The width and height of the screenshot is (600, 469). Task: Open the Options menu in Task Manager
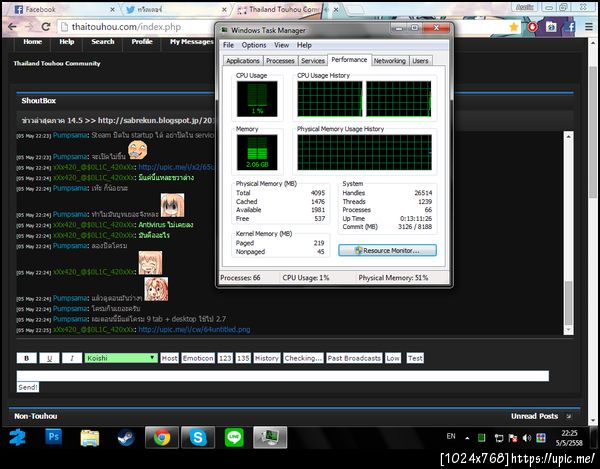click(254, 45)
